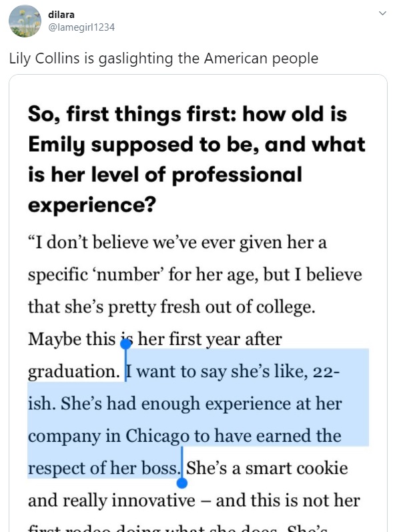Viewport: 393px width, 532px height.
Task: Click the highlighted 'company in Chicago' text
Action: pyautogui.click(x=109, y=437)
